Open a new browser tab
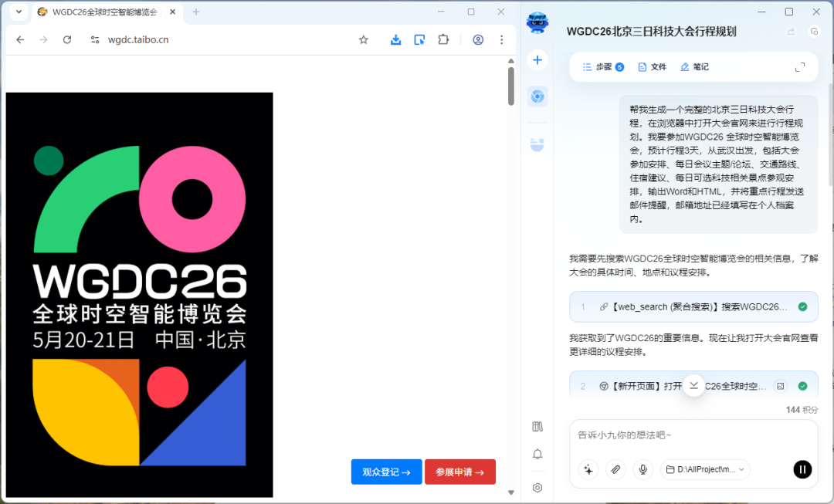Viewport: 834px width, 504px height. pos(195,12)
